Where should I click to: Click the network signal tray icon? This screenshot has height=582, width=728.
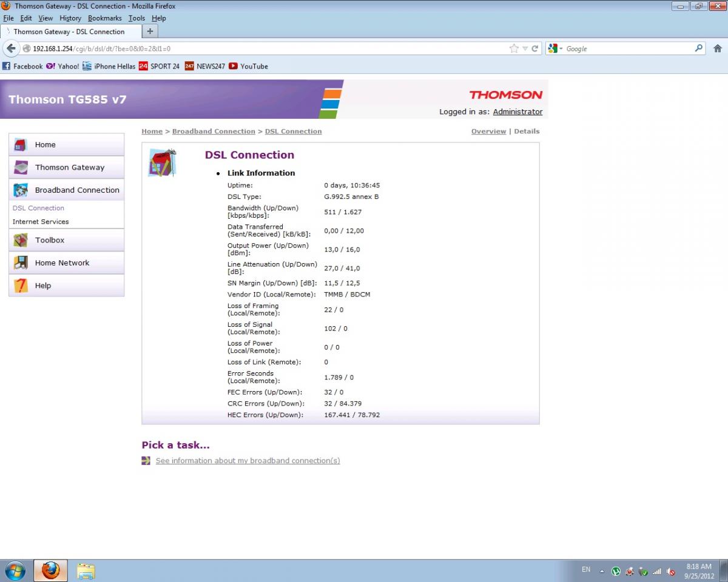pyautogui.click(x=656, y=571)
